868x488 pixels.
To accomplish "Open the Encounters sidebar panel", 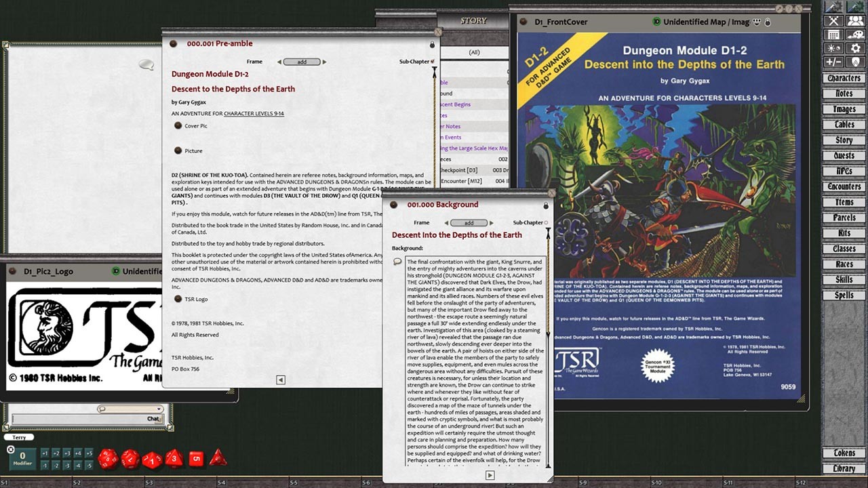I will click(x=843, y=186).
